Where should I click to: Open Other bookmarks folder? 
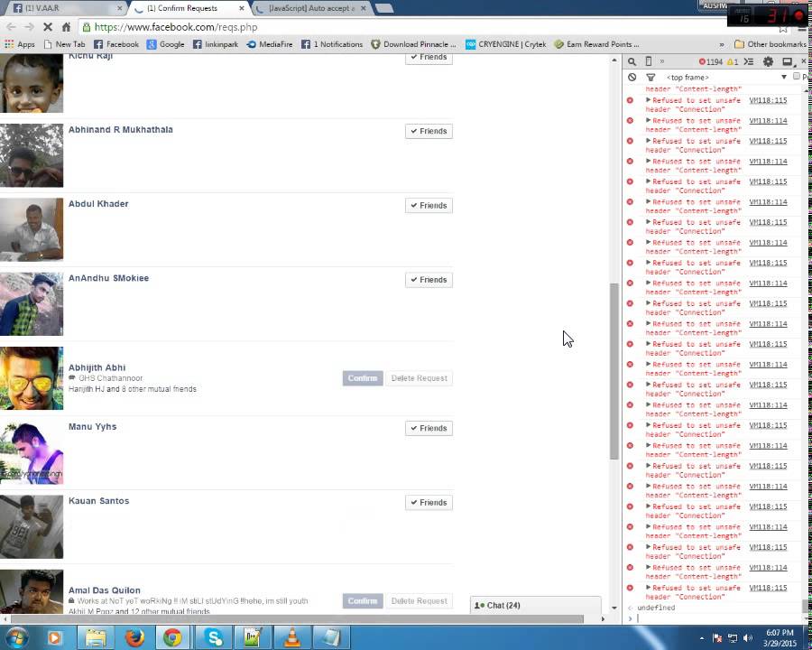(x=770, y=44)
